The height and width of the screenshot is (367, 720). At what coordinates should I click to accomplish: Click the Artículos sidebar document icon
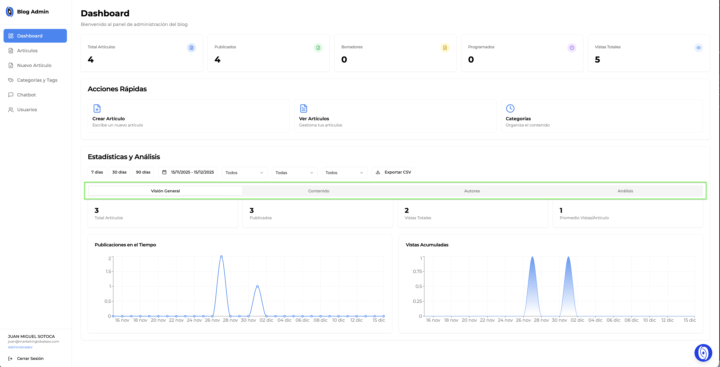coord(11,51)
